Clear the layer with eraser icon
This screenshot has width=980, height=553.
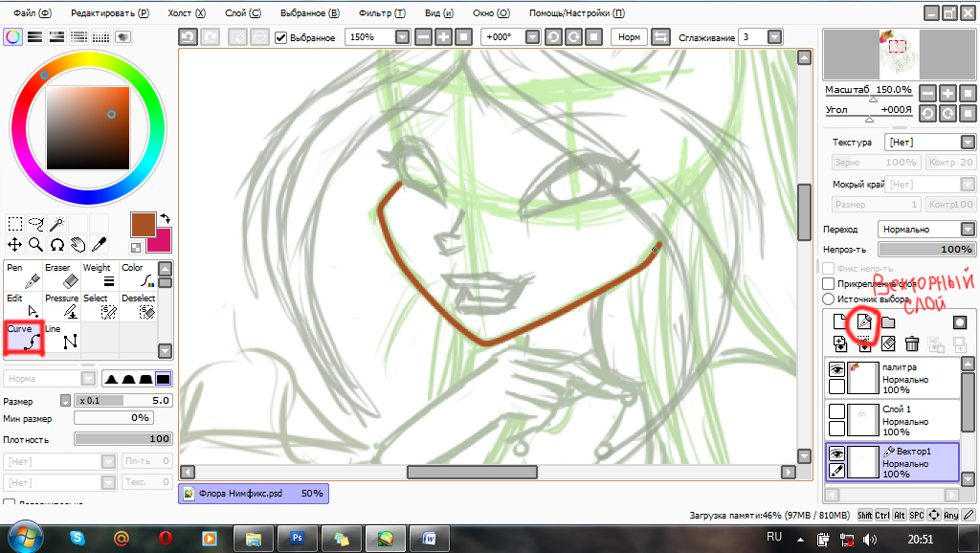pyautogui.click(x=888, y=343)
